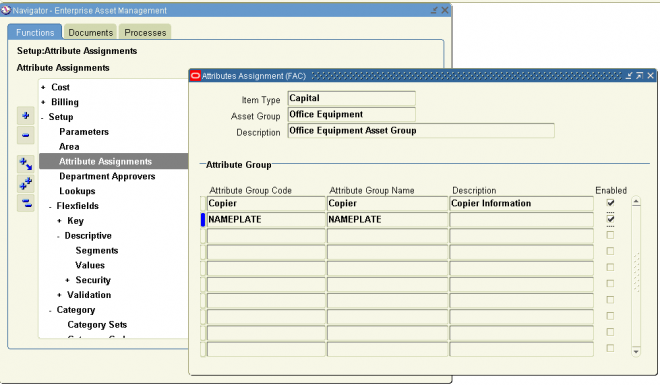Click Attribute Group Name cell NAMEPLATE
The image size is (660, 385).
point(387,219)
